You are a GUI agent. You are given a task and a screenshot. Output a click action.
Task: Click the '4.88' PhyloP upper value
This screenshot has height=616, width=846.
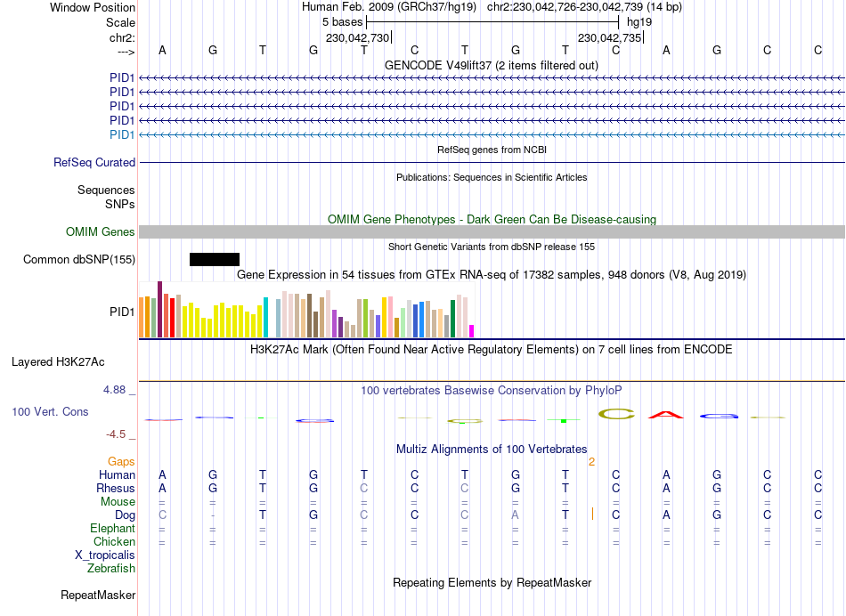pyautogui.click(x=115, y=389)
